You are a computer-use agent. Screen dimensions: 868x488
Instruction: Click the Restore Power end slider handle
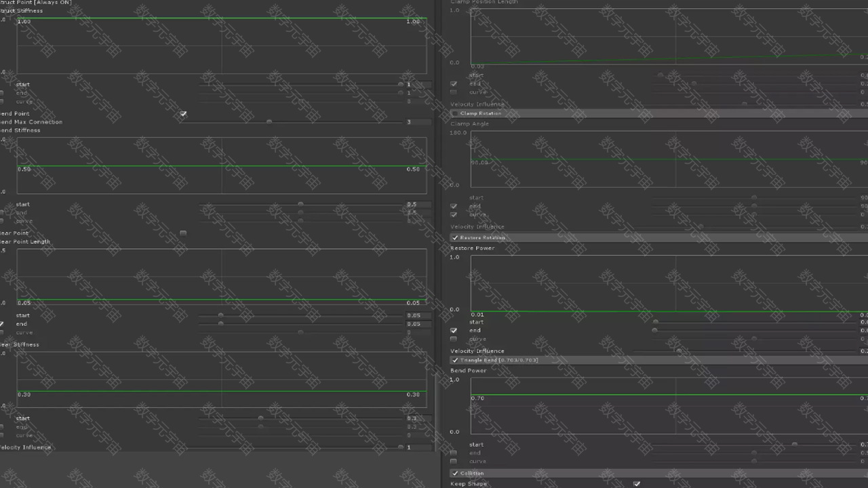click(654, 331)
